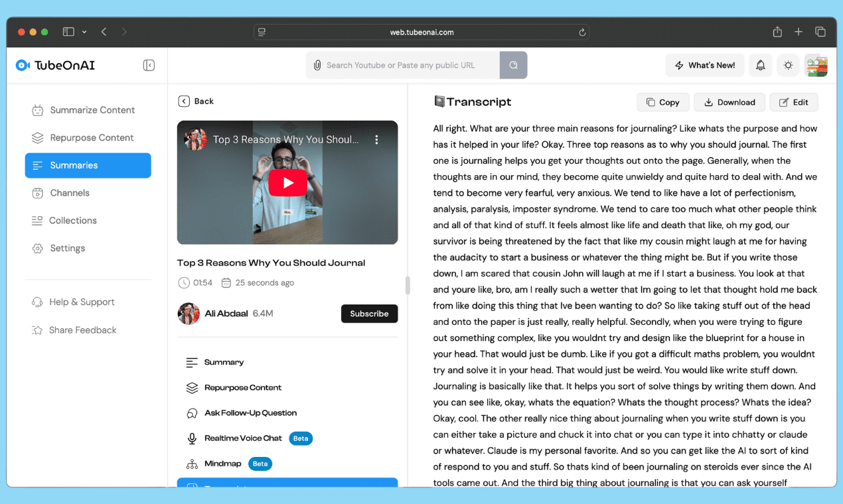Copy the transcript
Image resolution: width=843 pixels, height=504 pixels.
tap(663, 102)
